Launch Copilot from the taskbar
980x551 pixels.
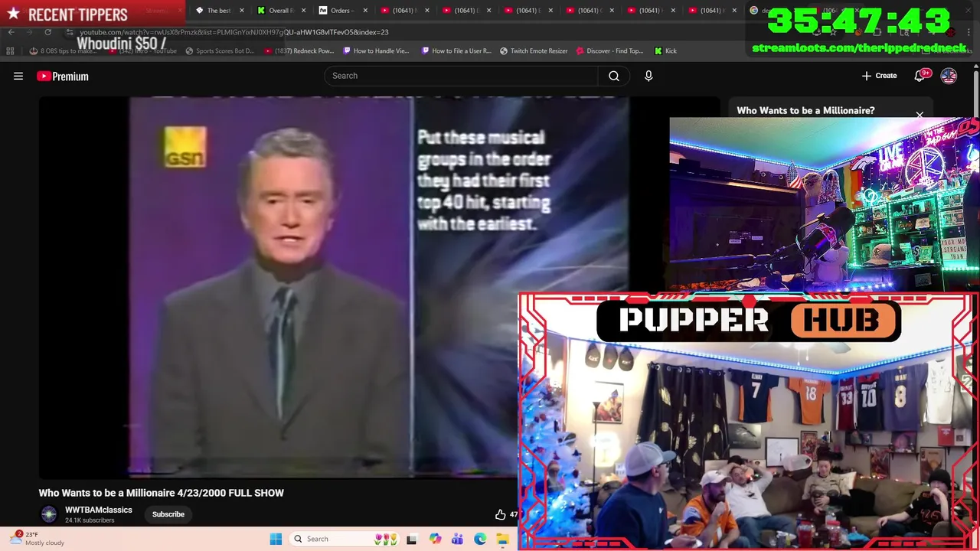point(435,539)
